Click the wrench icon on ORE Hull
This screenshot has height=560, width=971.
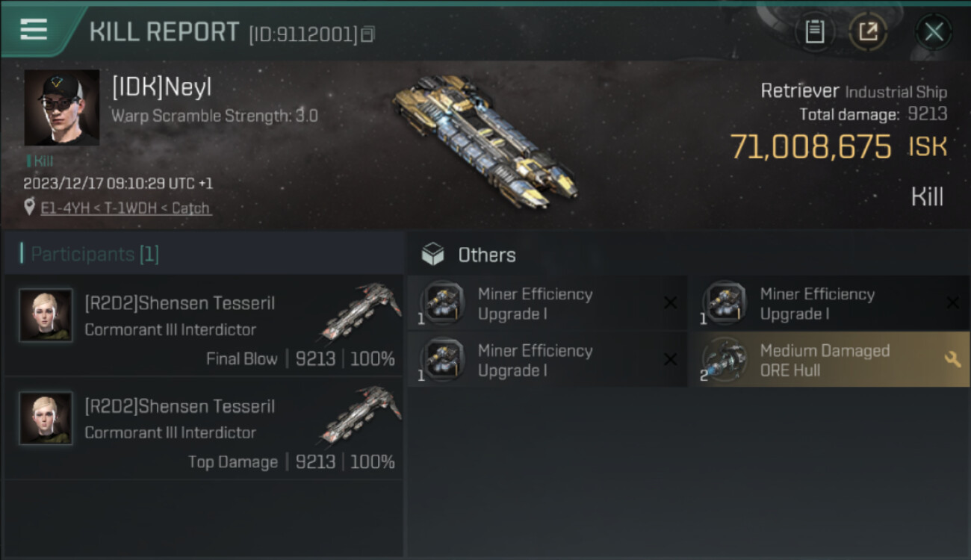(952, 360)
